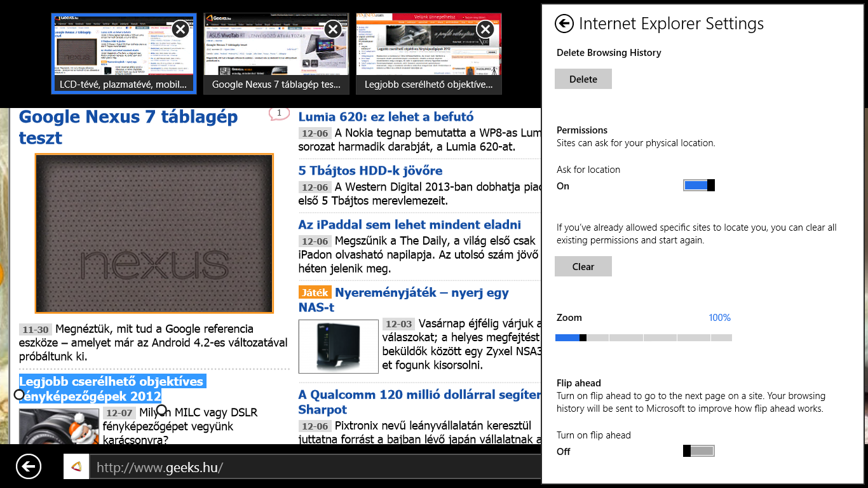Click the Zoom slider track

click(643, 338)
